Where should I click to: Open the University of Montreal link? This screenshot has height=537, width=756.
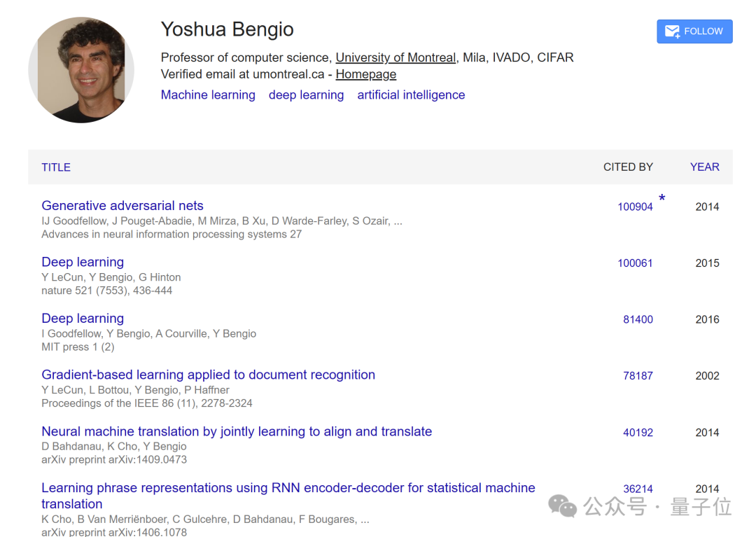tap(395, 57)
